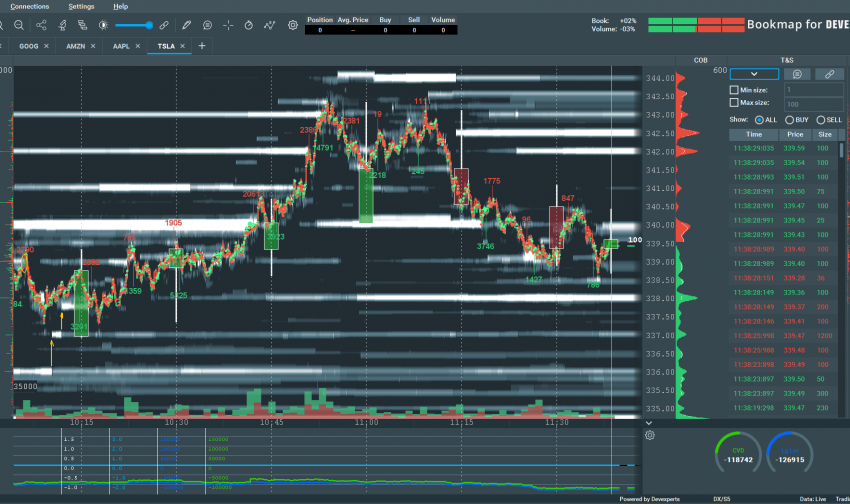Select the pencil drawing tool
Screen dimensions: 850x504
[x=186, y=25]
